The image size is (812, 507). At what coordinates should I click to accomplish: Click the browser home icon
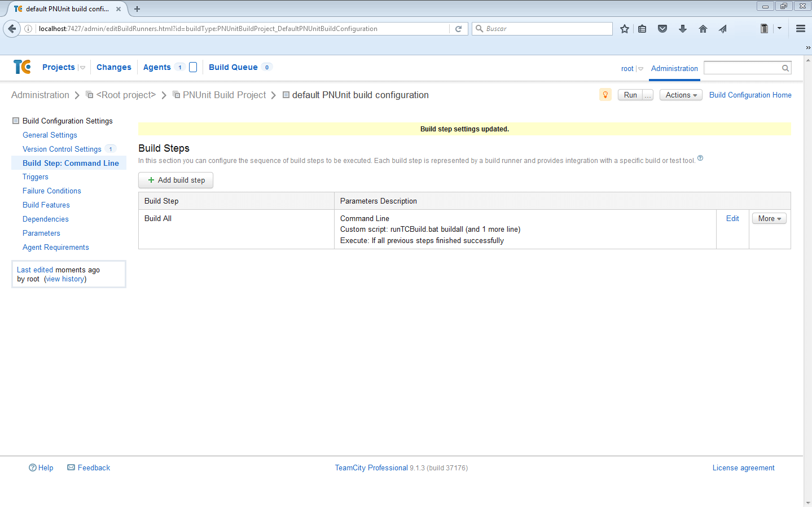[x=703, y=29]
